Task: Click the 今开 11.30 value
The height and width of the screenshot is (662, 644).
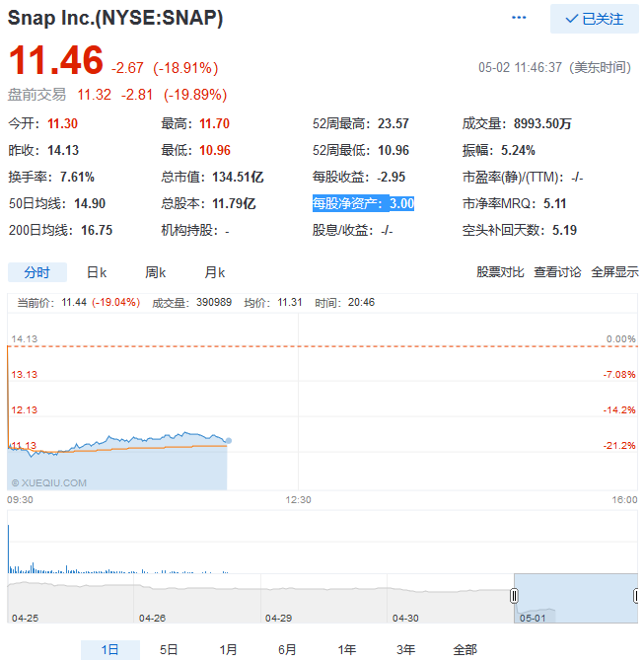Action: [62, 123]
